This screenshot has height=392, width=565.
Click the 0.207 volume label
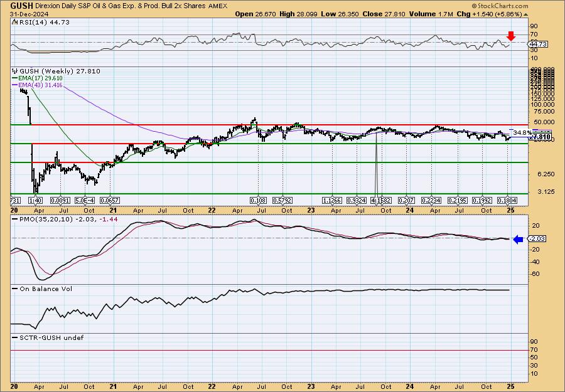(x=406, y=201)
